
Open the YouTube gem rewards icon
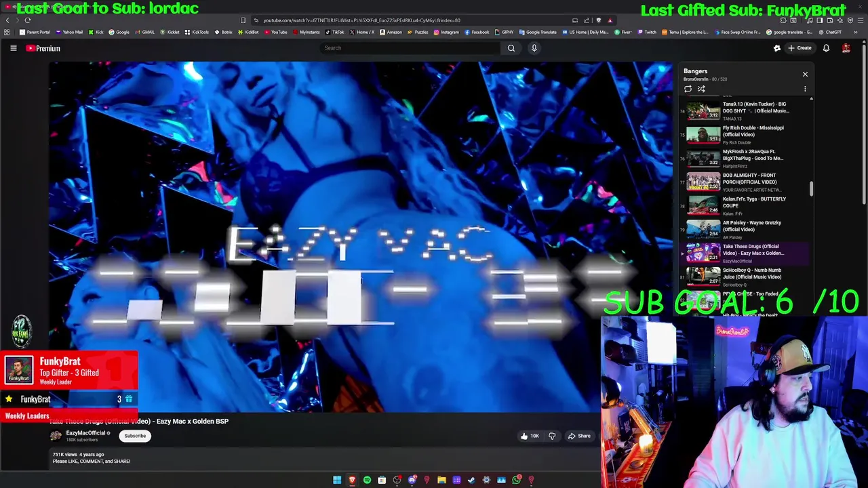click(777, 48)
